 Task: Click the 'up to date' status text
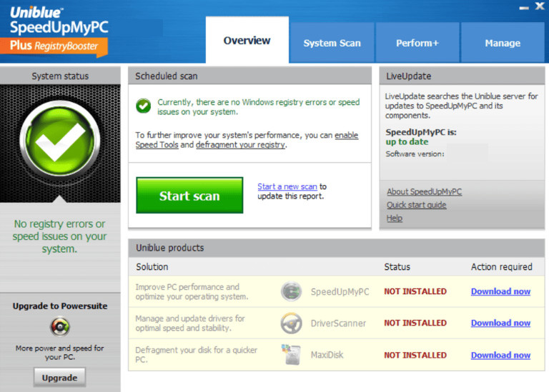(x=407, y=141)
